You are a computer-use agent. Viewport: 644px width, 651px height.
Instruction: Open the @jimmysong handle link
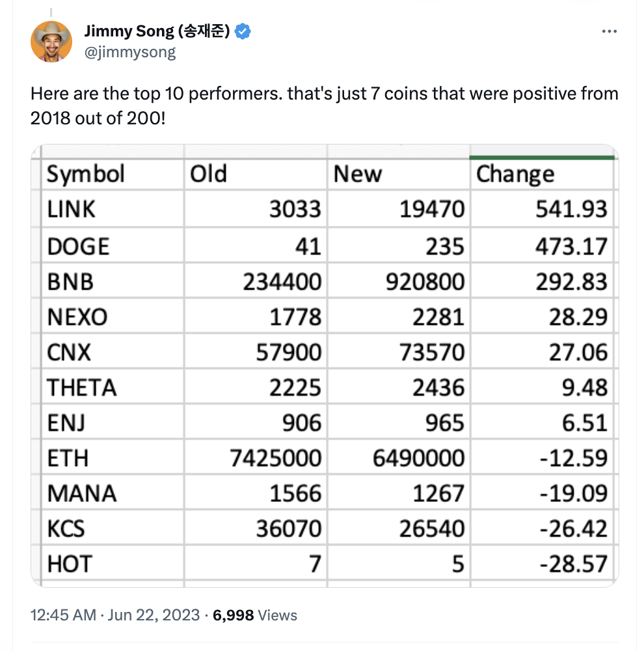point(130,53)
